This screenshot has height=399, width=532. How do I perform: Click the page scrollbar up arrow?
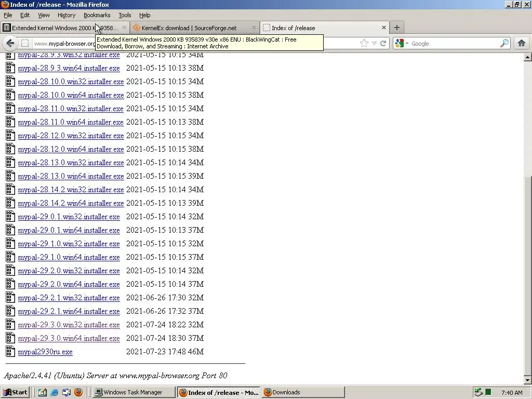click(x=528, y=57)
